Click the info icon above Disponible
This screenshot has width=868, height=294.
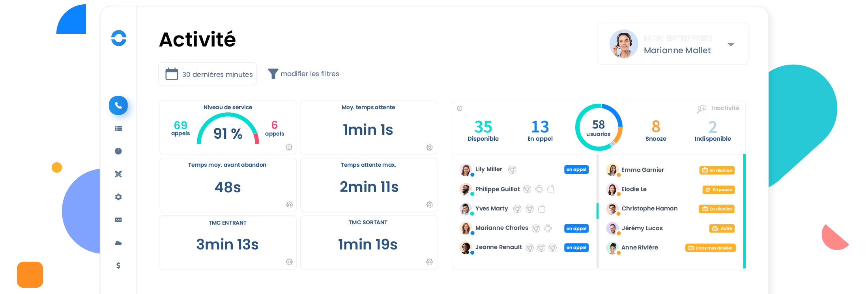(460, 108)
